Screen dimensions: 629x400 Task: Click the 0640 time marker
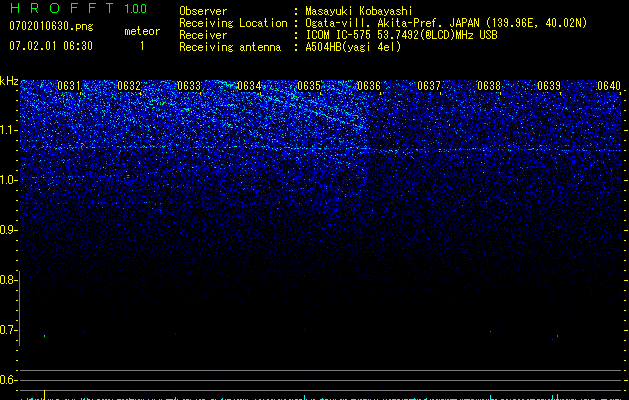(609, 86)
